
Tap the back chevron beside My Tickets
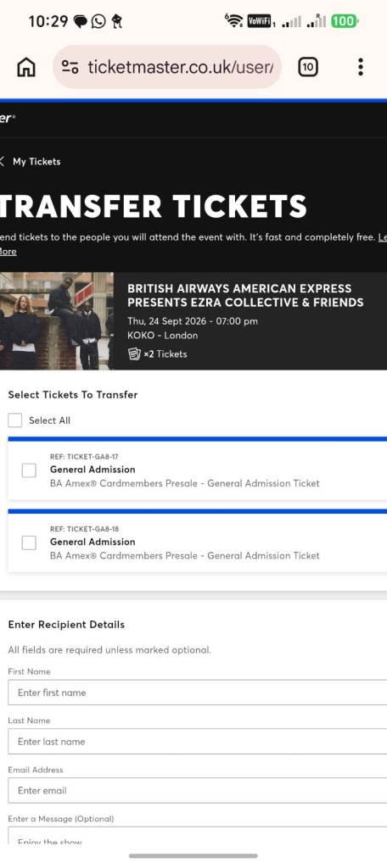(x=3, y=162)
